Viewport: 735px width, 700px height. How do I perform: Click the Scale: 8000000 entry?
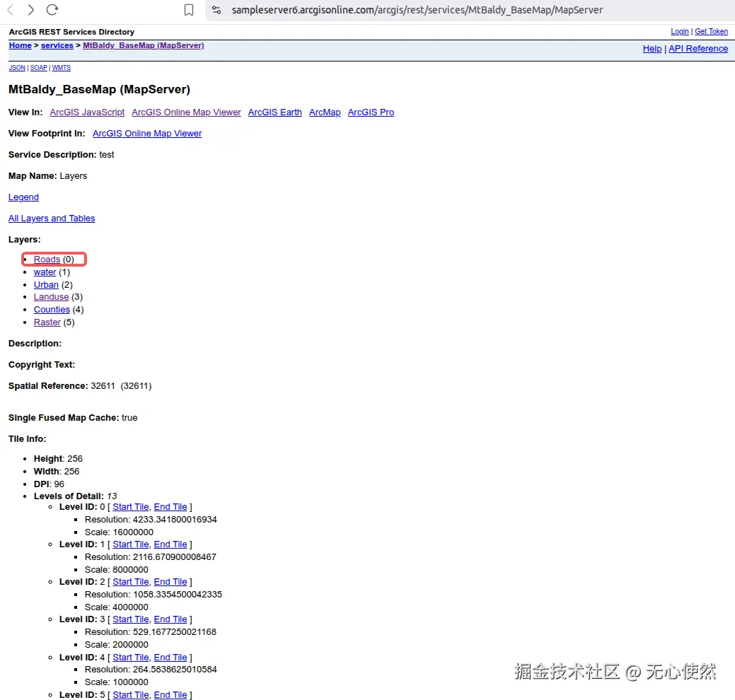116,570
